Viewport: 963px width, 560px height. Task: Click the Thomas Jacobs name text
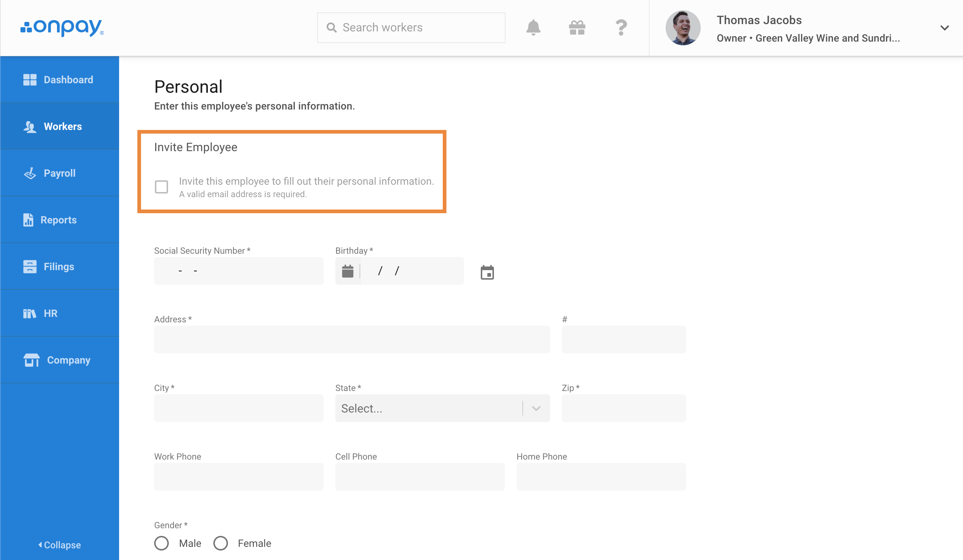pyautogui.click(x=759, y=20)
